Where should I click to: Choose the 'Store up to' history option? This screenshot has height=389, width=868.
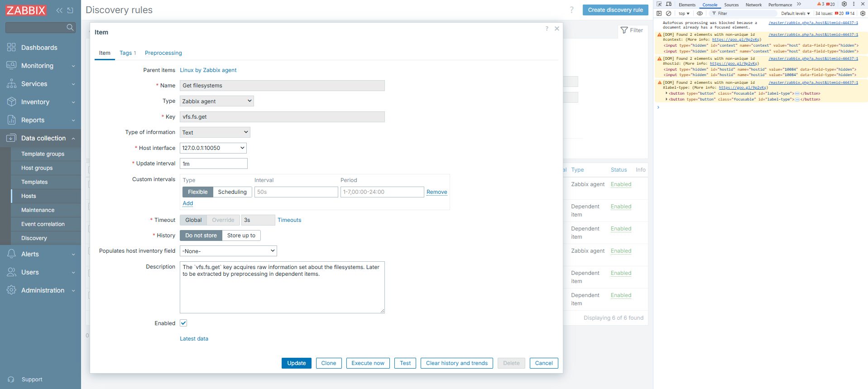point(241,235)
